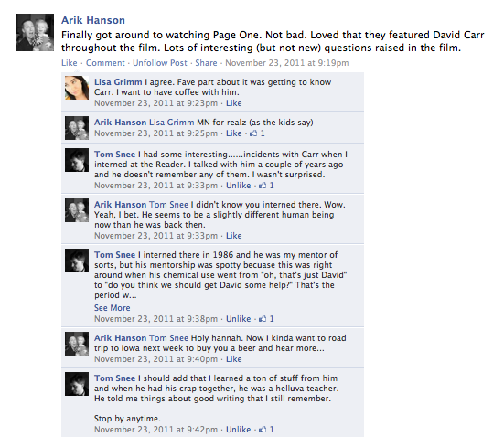Expand Tom Snee's comment with See More
The width and height of the screenshot is (504, 437).
click(113, 308)
